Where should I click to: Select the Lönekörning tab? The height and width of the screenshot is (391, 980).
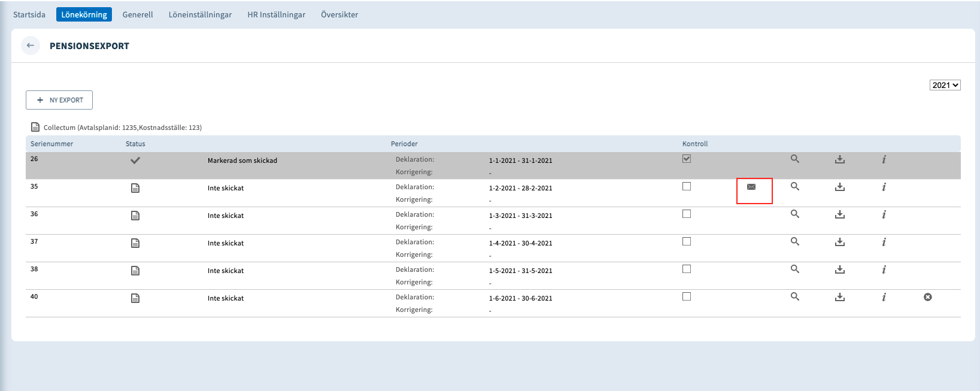tap(84, 14)
